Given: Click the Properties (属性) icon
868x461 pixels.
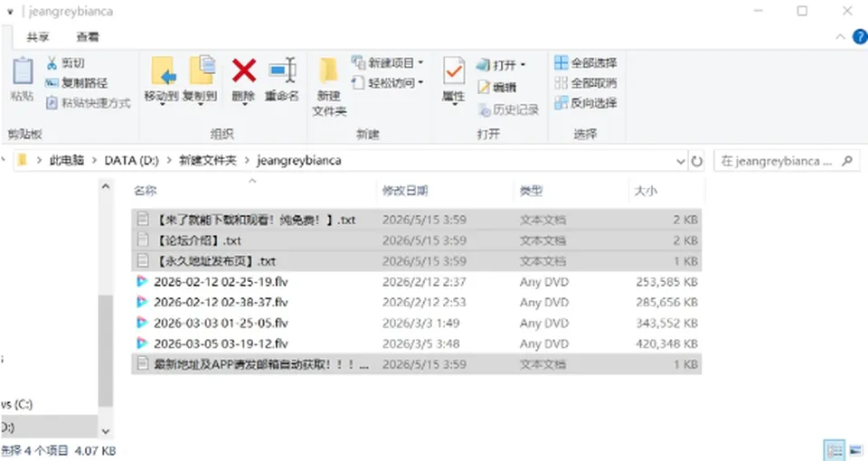Looking at the screenshot, I should [x=453, y=72].
